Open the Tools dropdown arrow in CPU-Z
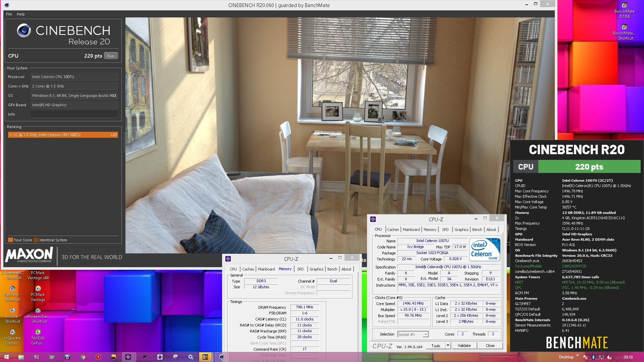 point(447,346)
